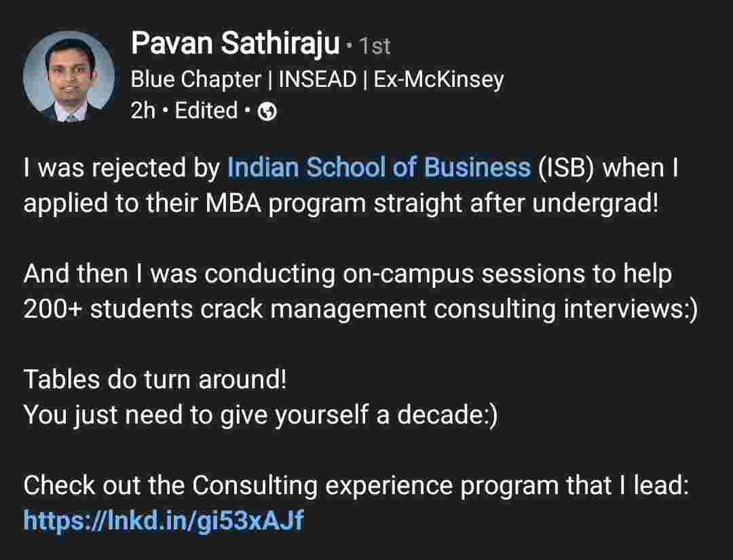Click the 'Edited' post label

coord(206,111)
